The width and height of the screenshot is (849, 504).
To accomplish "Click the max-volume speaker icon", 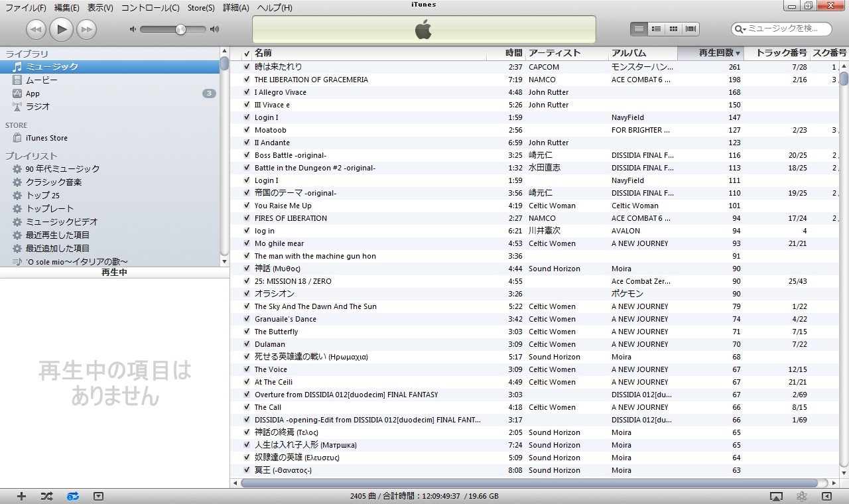I will click(x=214, y=29).
